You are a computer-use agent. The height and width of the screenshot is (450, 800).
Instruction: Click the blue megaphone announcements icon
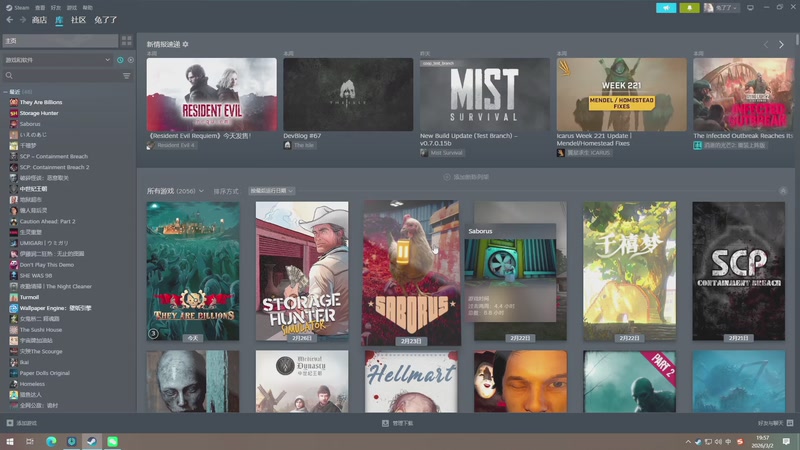(x=666, y=8)
